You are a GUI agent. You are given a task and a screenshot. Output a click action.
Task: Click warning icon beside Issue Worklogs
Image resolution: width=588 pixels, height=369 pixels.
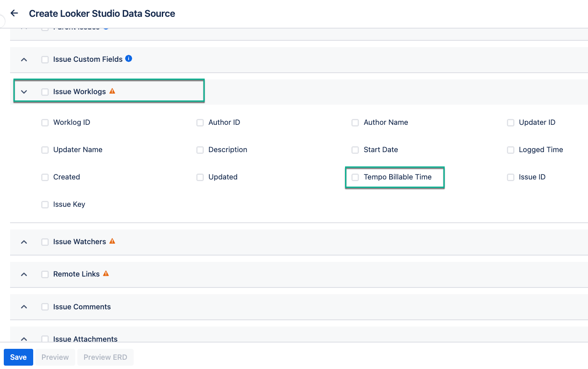tap(112, 91)
